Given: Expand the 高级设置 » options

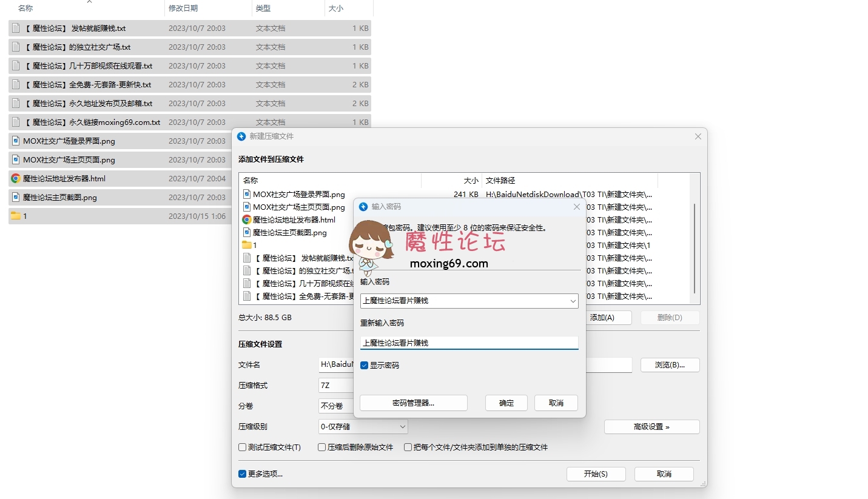Looking at the screenshot, I should click(x=651, y=427).
